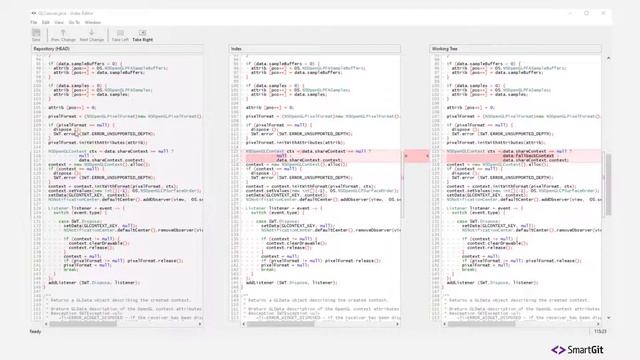Click the vertical scrollbar down arrow
Screen dimensions: 640x360
click(x=609, y=318)
